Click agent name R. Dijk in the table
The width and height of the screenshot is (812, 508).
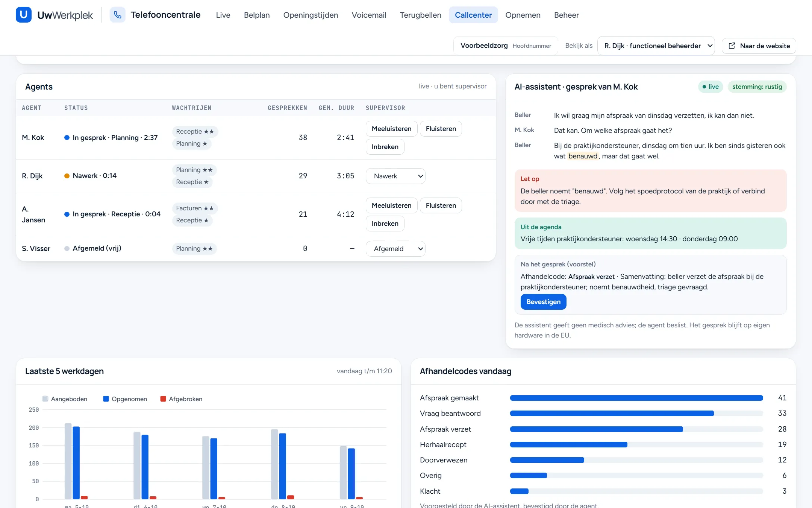click(x=32, y=176)
